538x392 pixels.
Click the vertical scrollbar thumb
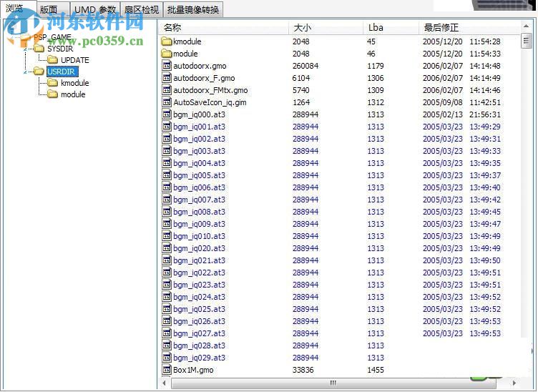coord(526,41)
